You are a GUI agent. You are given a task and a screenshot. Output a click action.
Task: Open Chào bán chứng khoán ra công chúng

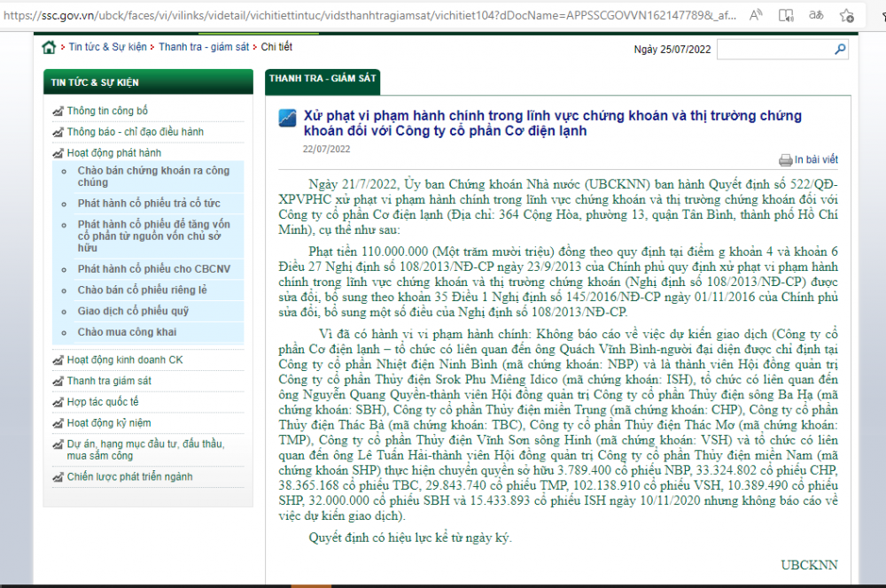point(153,176)
